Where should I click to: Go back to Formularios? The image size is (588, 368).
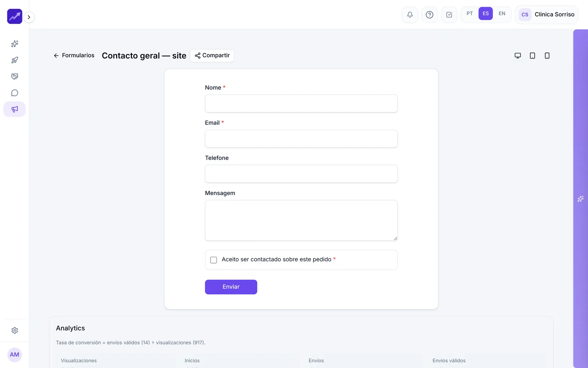tap(74, 56)
